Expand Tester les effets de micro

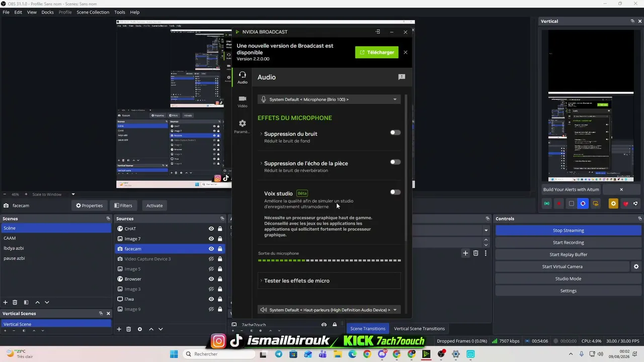click(x=329, y=281)
